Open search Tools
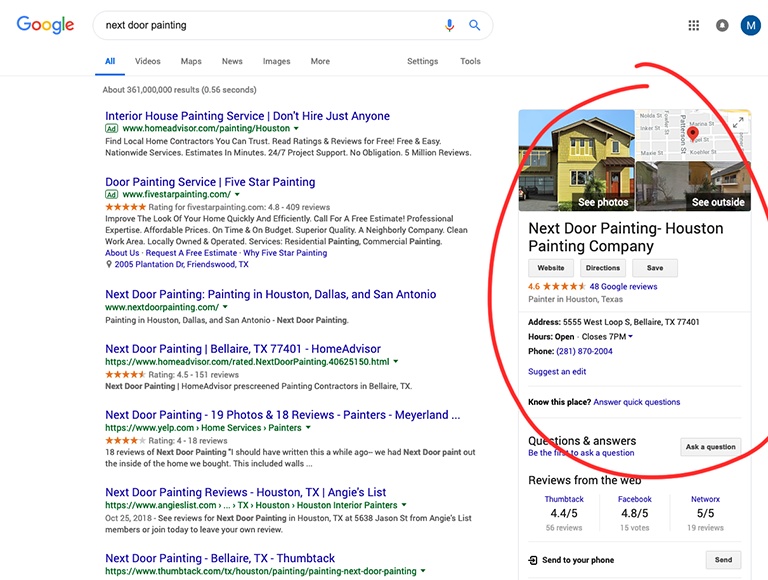The height and width of the screenshot is (580, 768). click(470, 61)
